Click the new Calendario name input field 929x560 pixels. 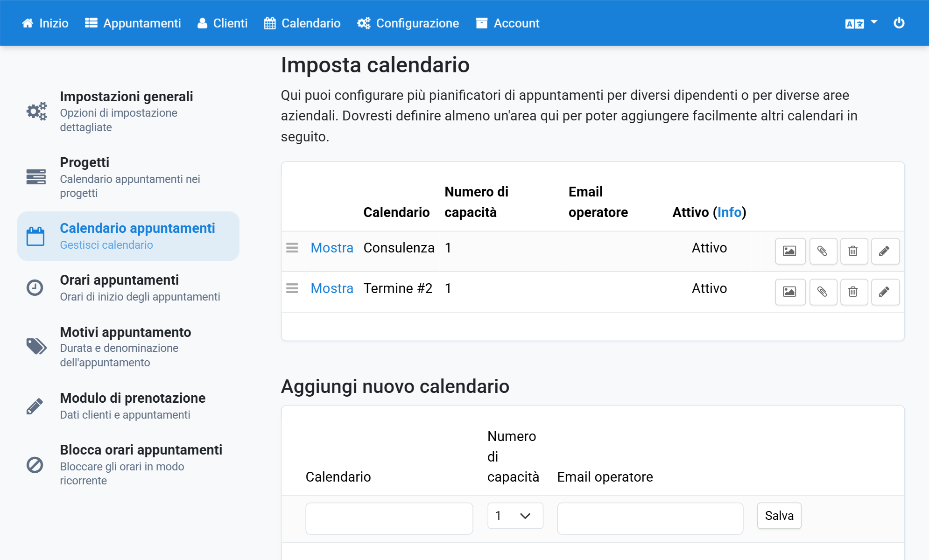click(x=389, y=518)
